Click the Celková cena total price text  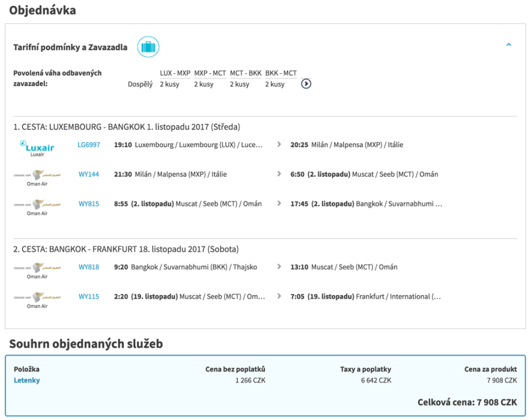467,402
